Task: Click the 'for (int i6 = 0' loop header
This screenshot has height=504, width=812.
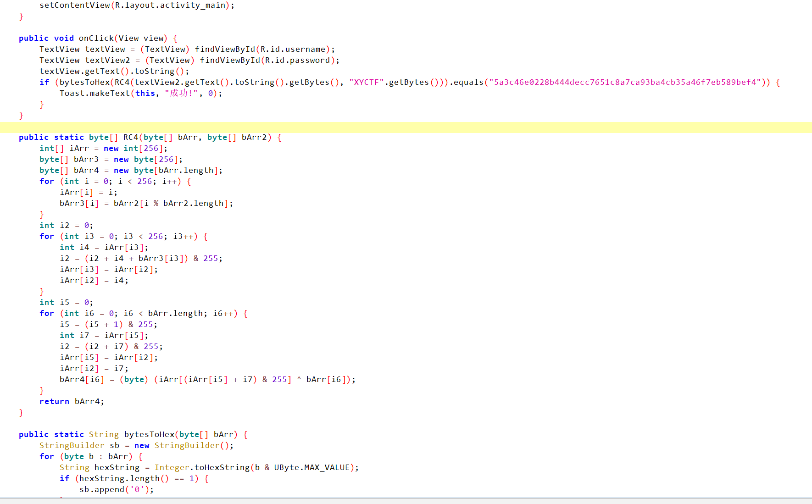Action: coord(144,313)
